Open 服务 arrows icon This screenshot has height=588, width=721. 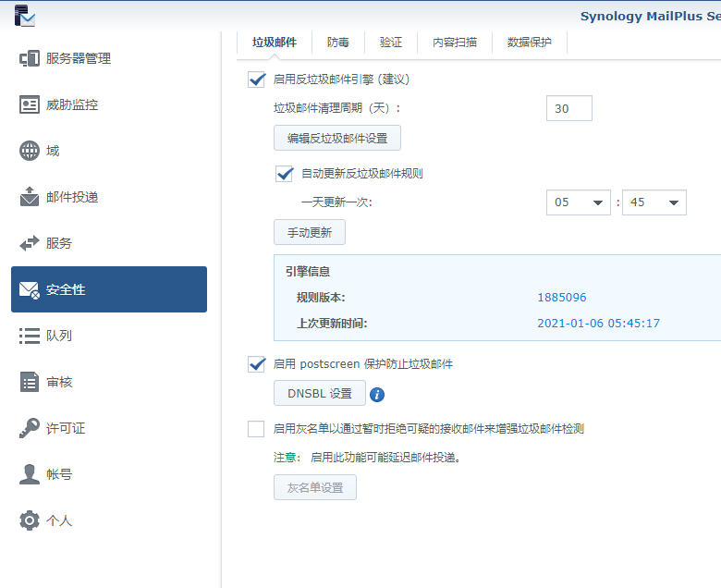click(x=30, y=243)
